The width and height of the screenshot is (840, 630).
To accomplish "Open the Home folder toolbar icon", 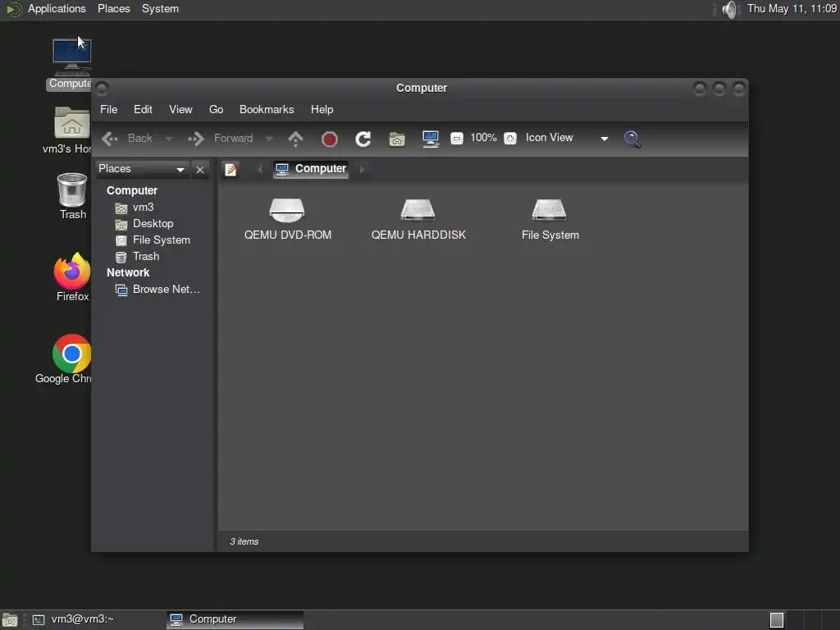I will [x=397, y=139].
